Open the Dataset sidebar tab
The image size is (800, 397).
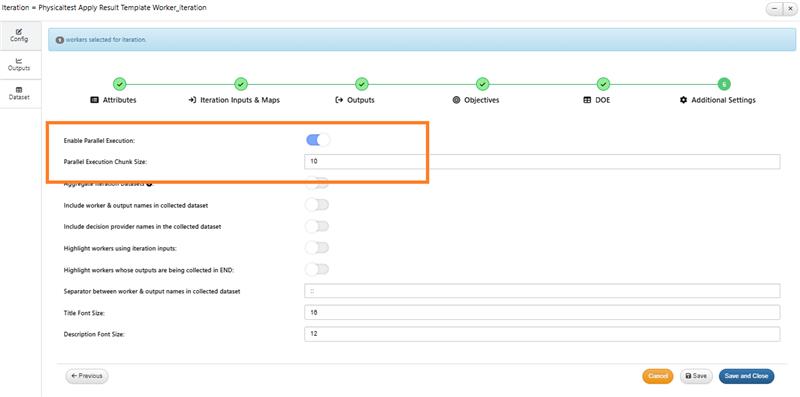19,93
